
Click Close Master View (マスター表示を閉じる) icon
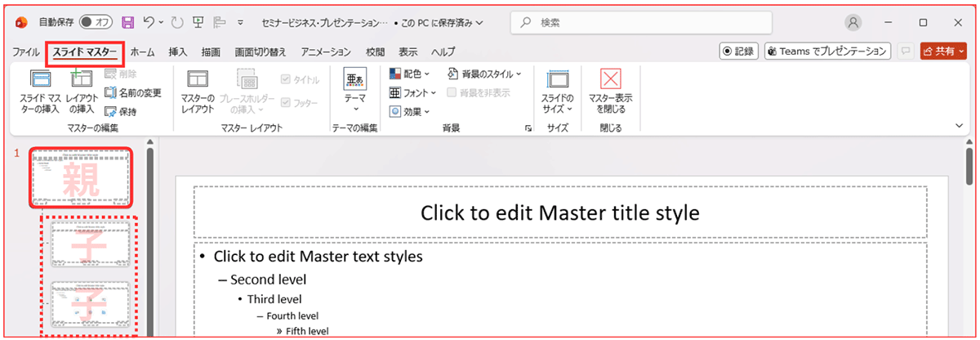(x=610, y=80)
